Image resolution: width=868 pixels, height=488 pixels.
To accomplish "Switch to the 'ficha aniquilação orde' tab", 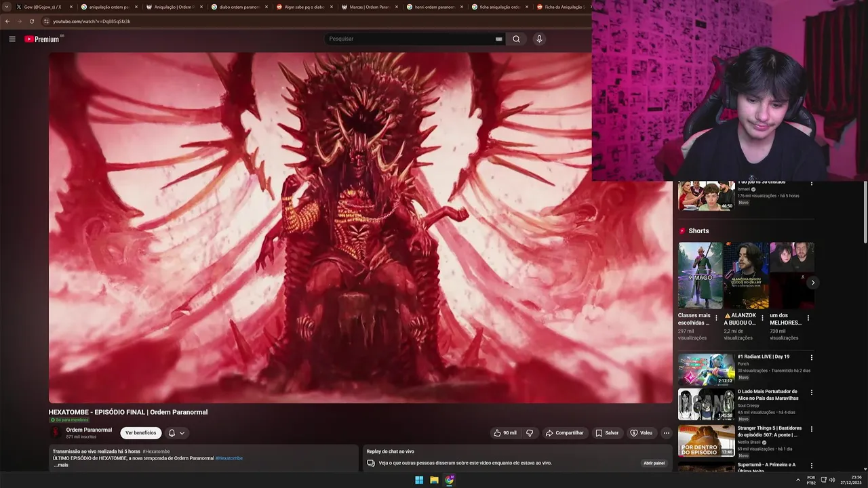I will click(500, 7).
